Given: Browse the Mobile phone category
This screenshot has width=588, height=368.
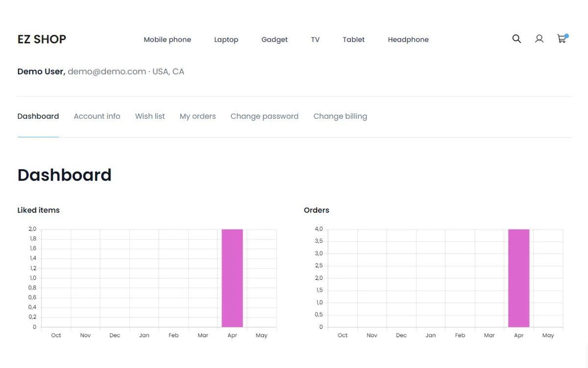Looking at the screenshot, I should (167, 40).
